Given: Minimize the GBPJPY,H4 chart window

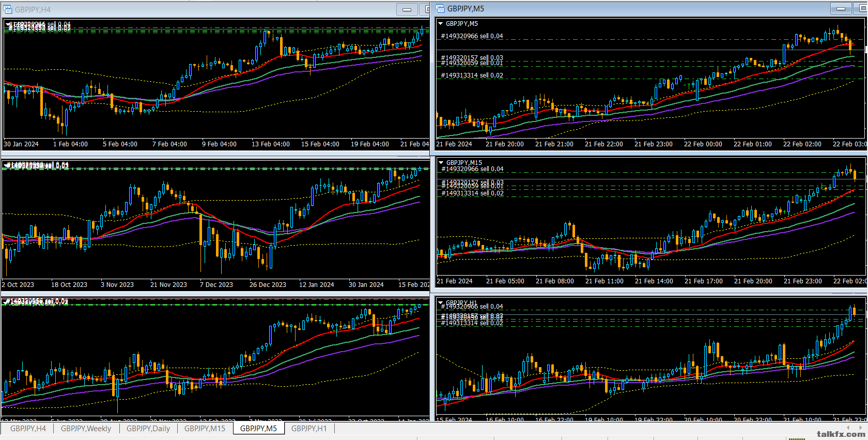Looking at the screenshot, I should [407, 9].
